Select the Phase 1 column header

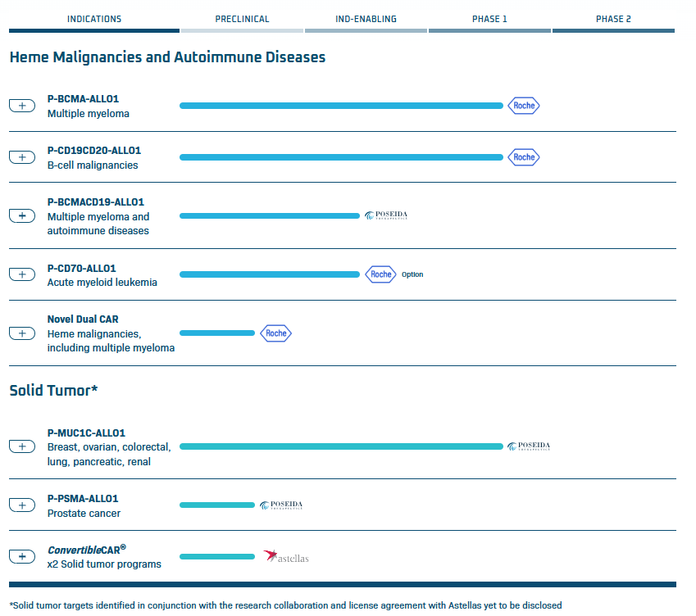[x=489, y=19]
